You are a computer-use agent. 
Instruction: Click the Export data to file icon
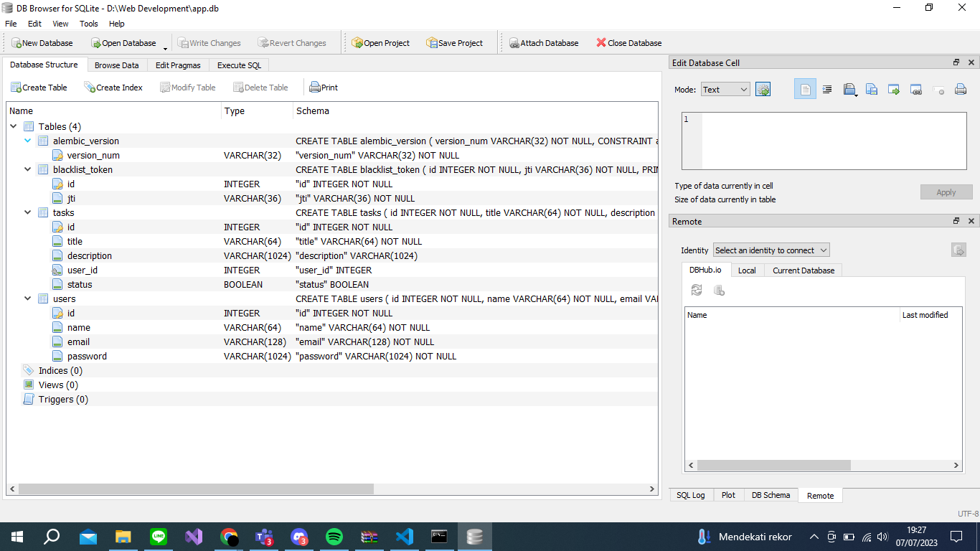click(x=871, y=89)
